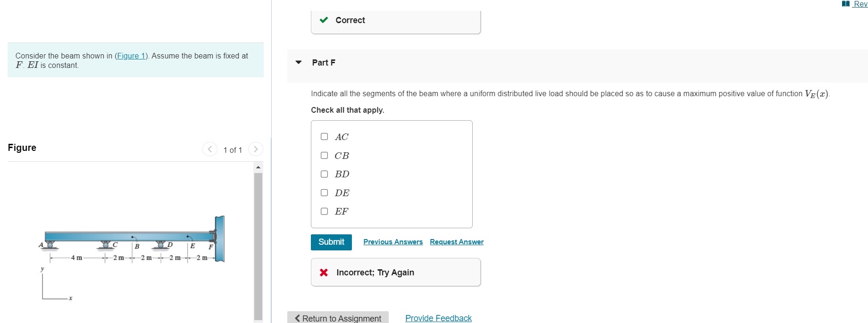Click Provide Feedback
Screen dimensions: 868x323
click(438, 318)
